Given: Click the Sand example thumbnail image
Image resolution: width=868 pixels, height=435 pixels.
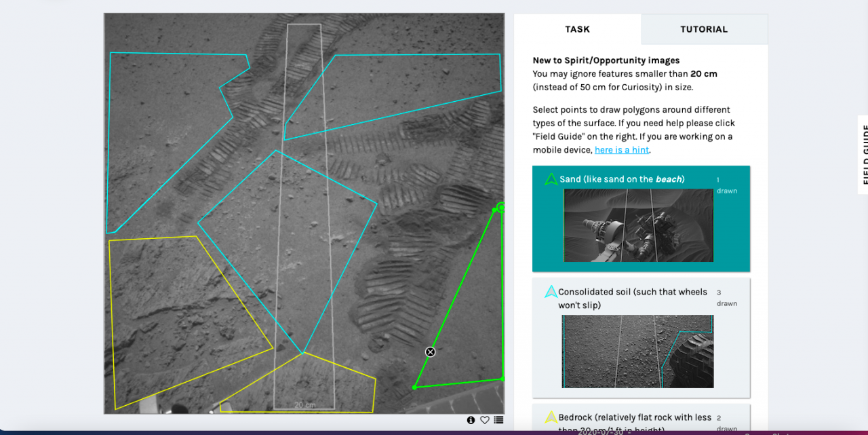Looking at the screenshot, I should (638, 225).
